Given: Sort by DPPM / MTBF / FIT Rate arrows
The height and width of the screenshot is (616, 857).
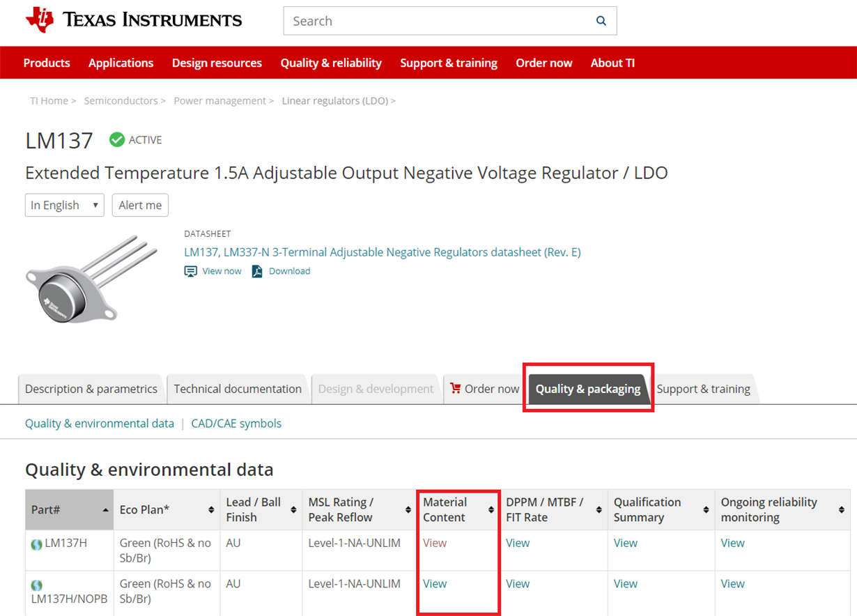Looking at the screenshot, I should 599,510.
